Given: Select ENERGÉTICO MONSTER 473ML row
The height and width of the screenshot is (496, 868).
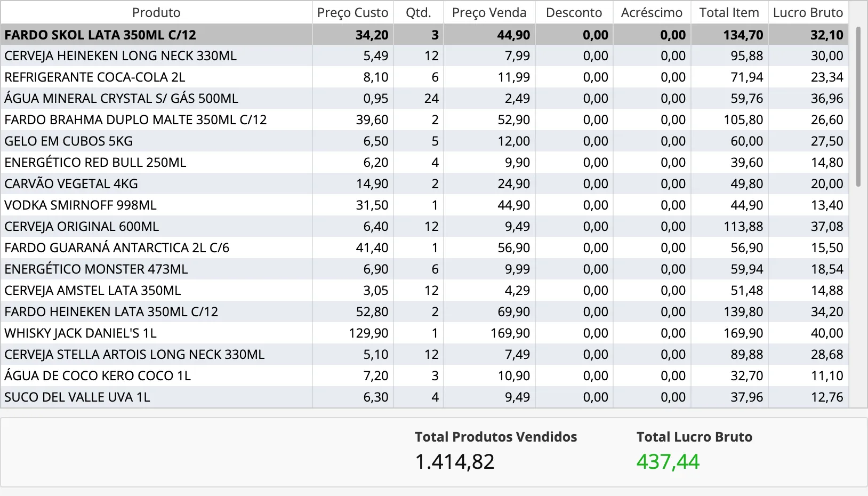Looking at the screenshot, I should (424, 269).
